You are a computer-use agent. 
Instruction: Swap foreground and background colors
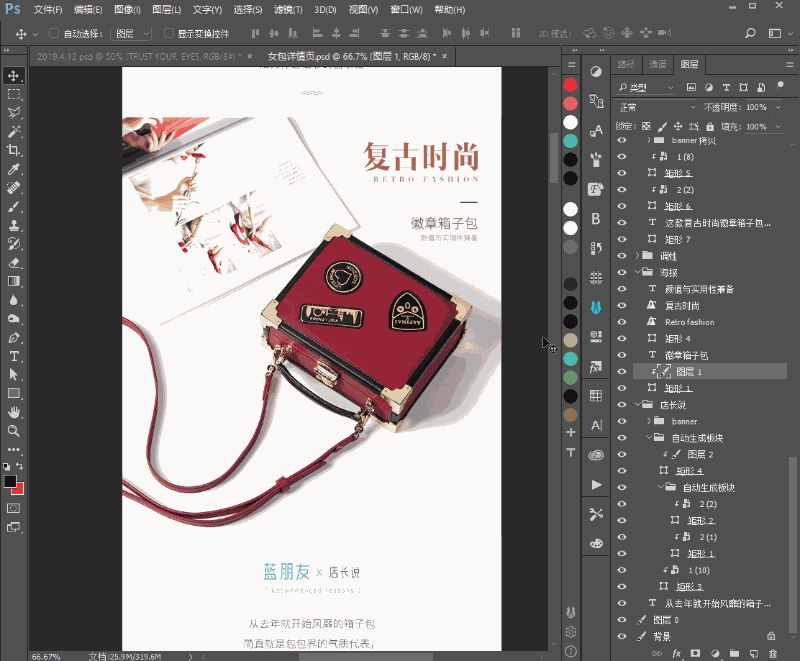[x=19, y=466]
